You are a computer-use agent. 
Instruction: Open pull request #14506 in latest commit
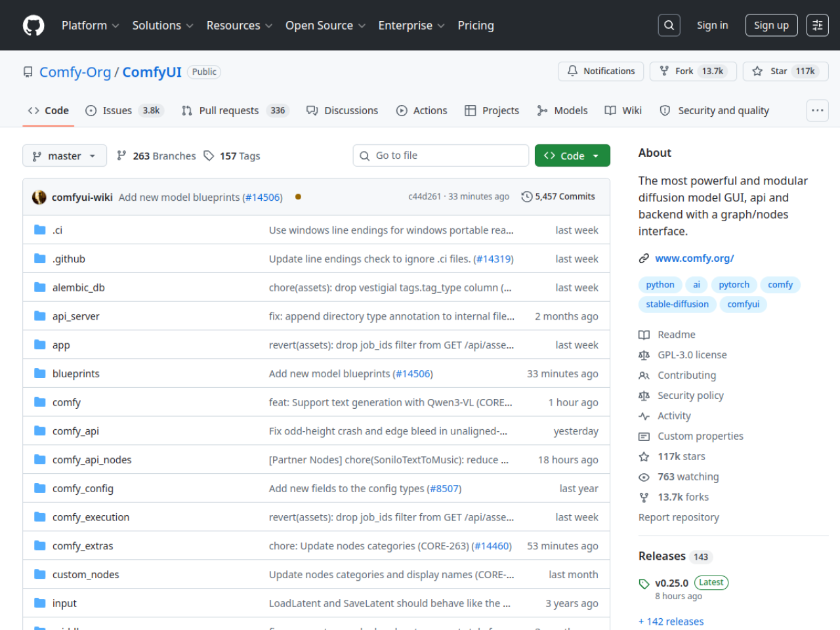pos(262,198)
